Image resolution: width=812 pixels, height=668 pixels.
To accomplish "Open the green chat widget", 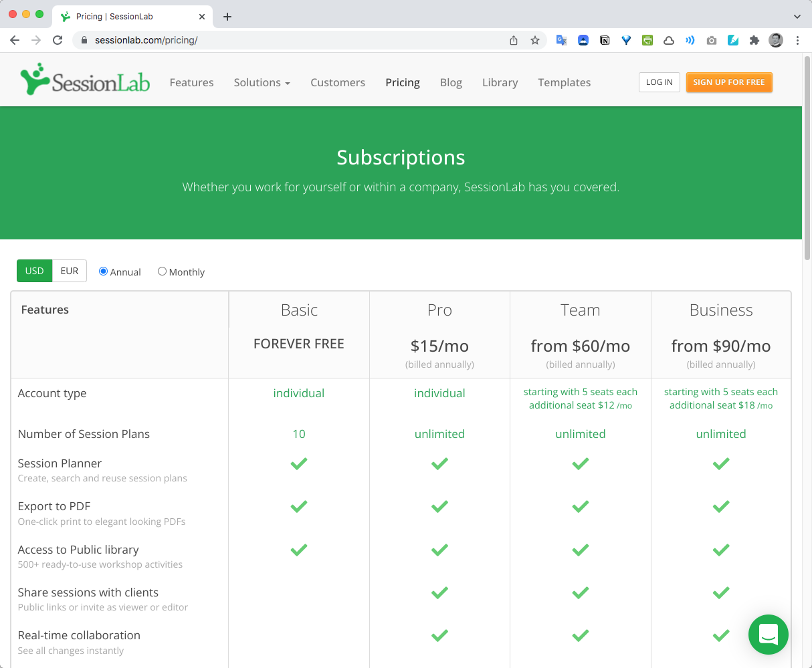I will pos(769,635).
